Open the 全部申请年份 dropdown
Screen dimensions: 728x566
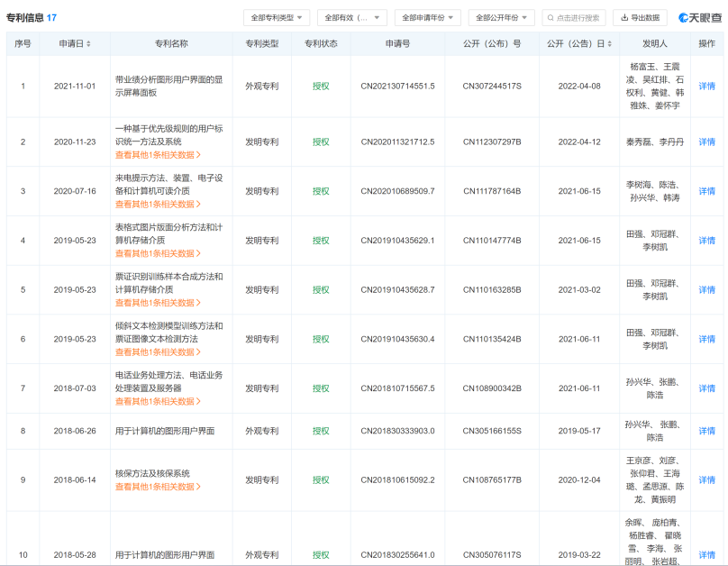[x=427, y=18]
